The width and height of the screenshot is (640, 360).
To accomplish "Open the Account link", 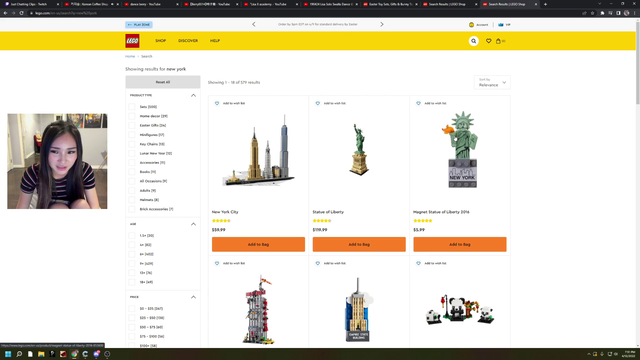I will click(478, 24).
